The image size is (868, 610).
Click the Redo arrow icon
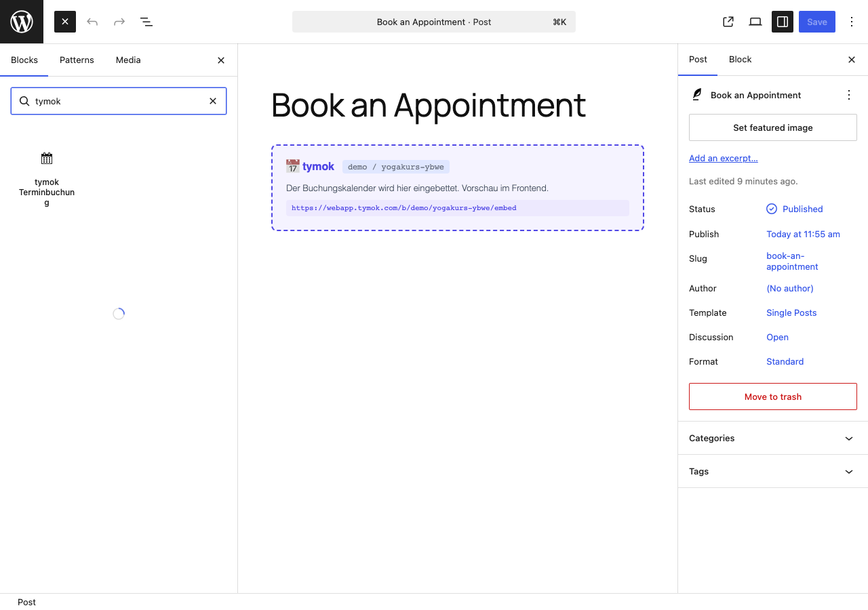(119, 22)
